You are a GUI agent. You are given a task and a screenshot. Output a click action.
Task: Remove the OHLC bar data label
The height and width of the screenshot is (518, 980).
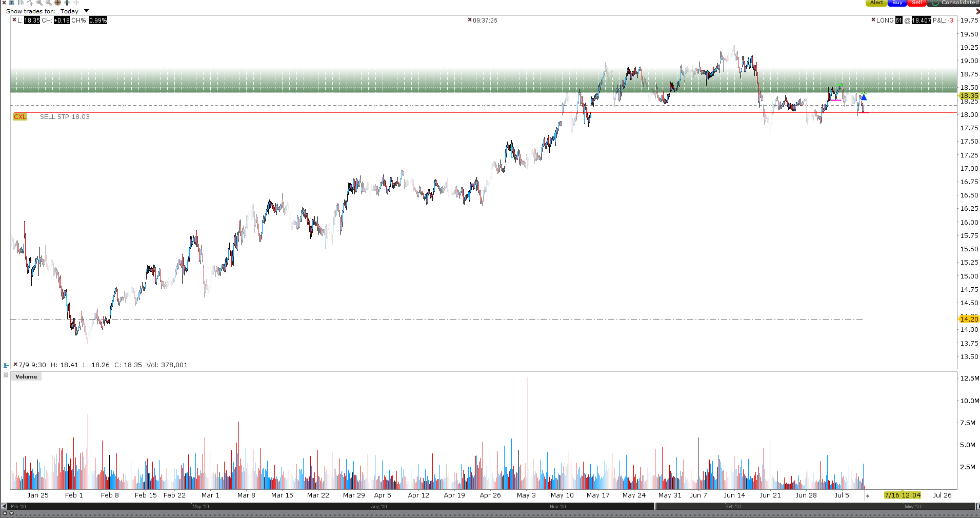pyautogui.click(x=15, y=365)
